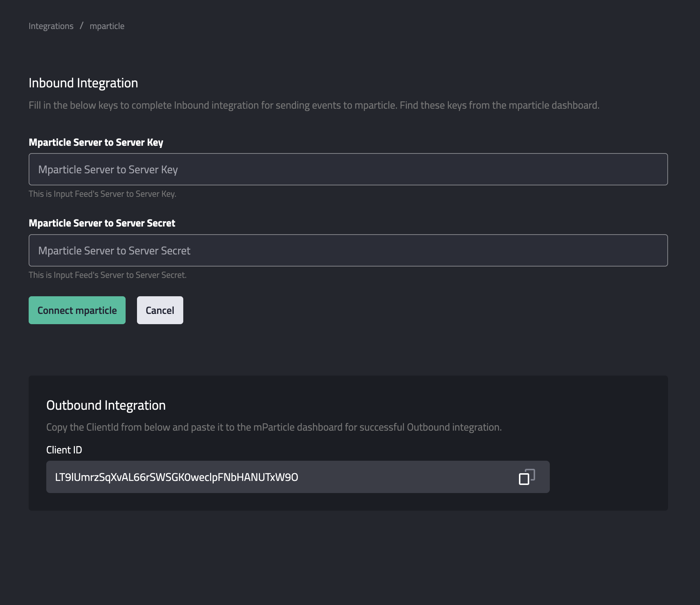Click the 'Mparticle Server to Server Secret' label
The image size is (700, 605).
click(x=102, y=223)
